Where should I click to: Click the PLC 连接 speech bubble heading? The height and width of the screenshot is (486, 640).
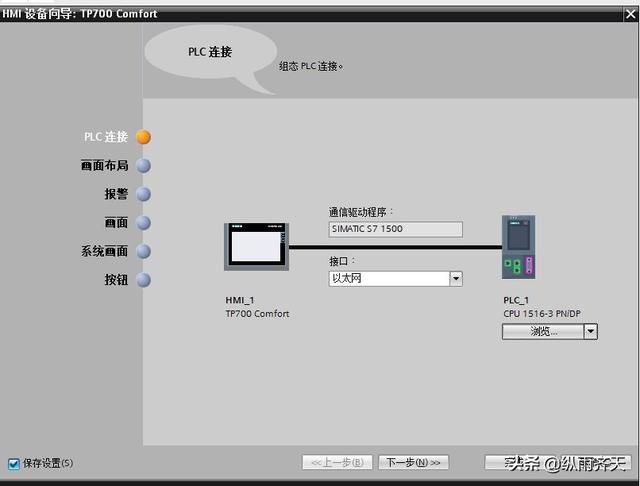coord(210,52)
